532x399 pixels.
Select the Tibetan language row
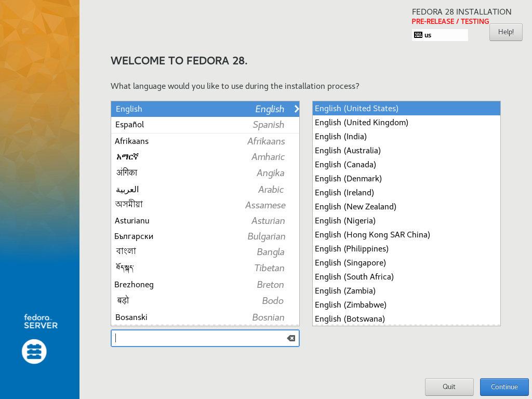coord(205,268)
